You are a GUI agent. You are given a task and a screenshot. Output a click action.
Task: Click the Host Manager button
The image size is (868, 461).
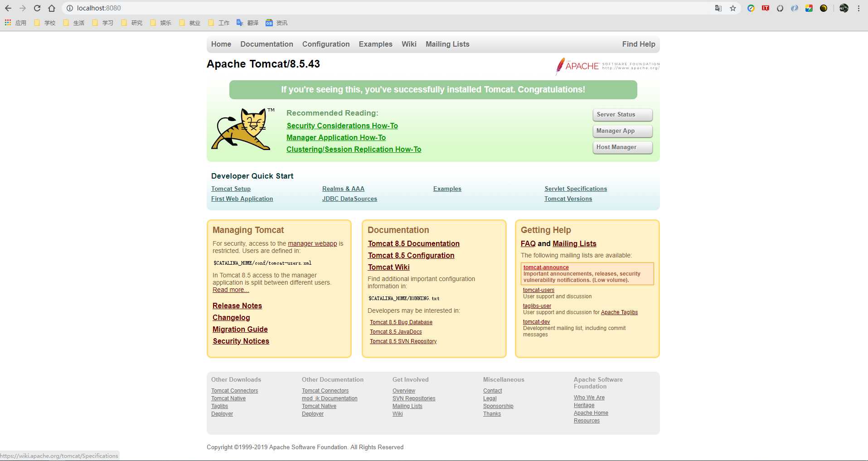point(622,147)
